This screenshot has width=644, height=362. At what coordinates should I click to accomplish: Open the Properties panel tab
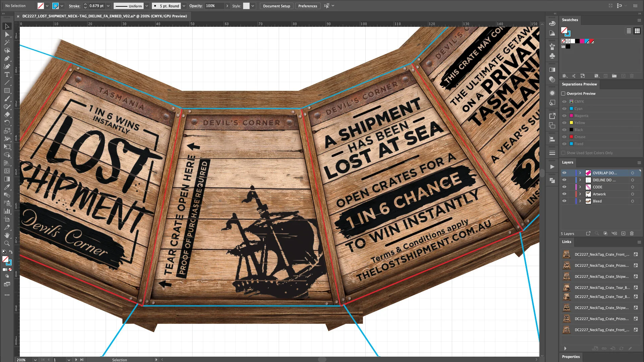pos(571,357)
